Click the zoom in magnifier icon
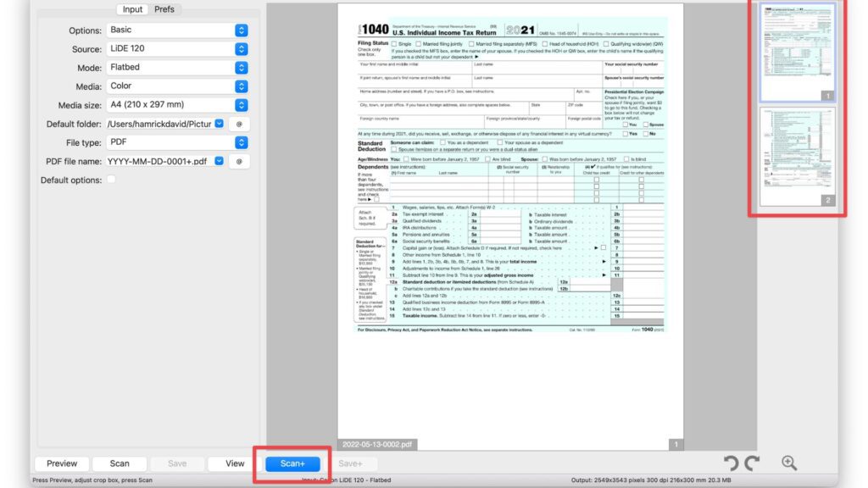868x488 pixels. 789,463
